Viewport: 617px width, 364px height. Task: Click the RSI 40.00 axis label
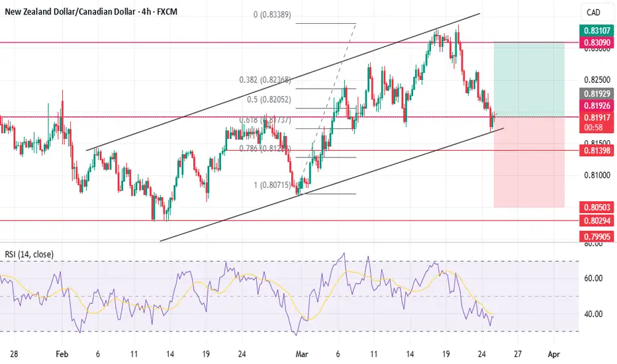(593, 314)
